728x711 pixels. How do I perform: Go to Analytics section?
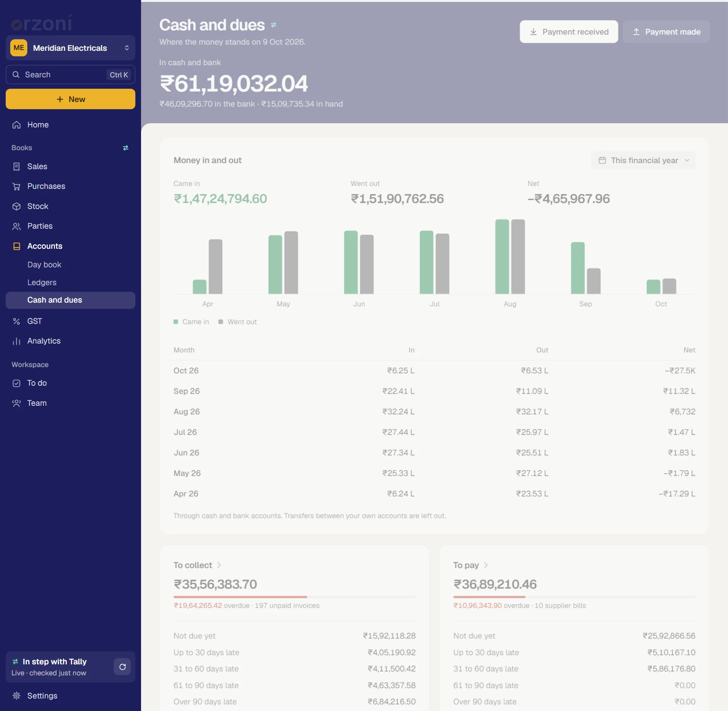71,341
